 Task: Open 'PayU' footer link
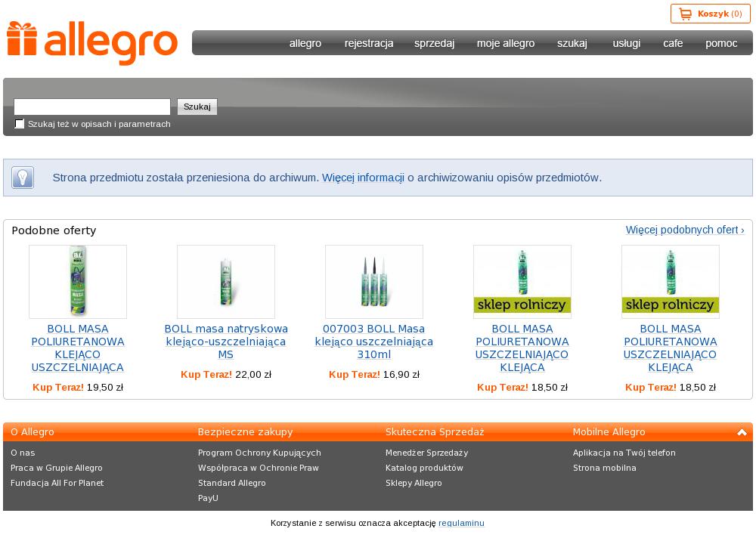209,498
